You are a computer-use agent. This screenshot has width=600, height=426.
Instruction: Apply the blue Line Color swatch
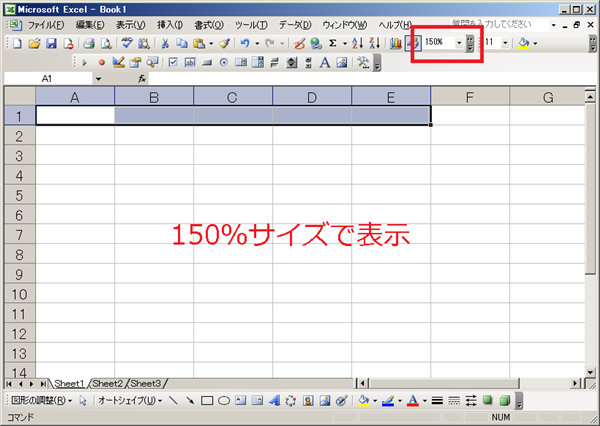click(x=388, y=401)
